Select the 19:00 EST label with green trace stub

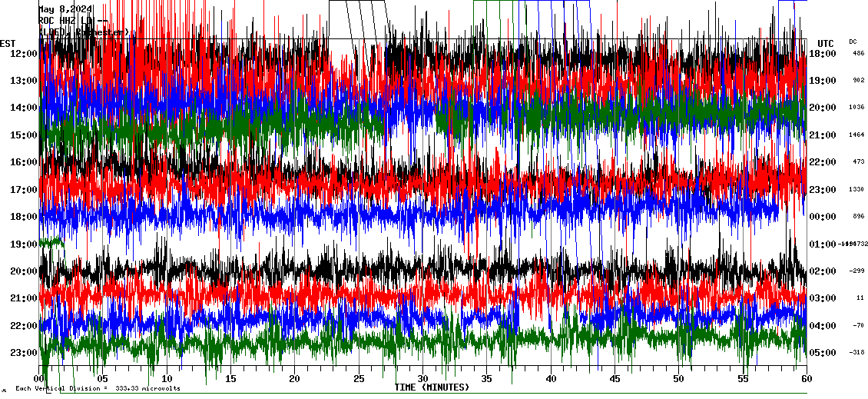point(24,244)
